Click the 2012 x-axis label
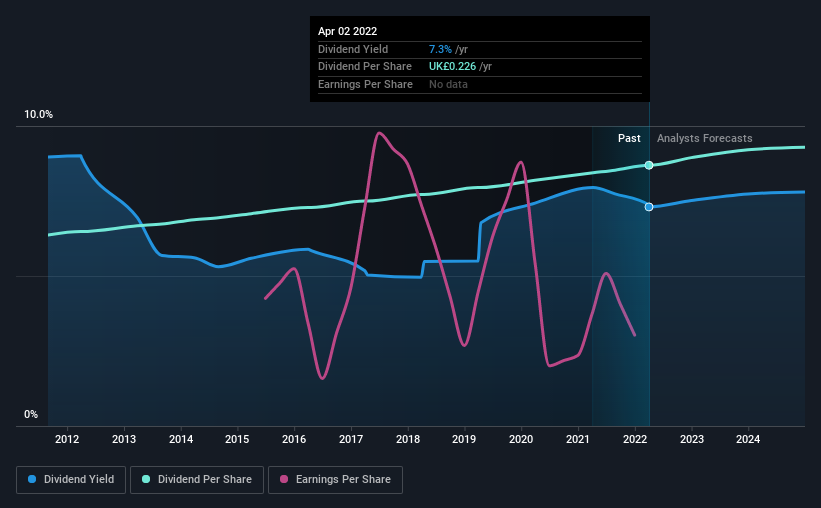 click(x=67, y=439)
